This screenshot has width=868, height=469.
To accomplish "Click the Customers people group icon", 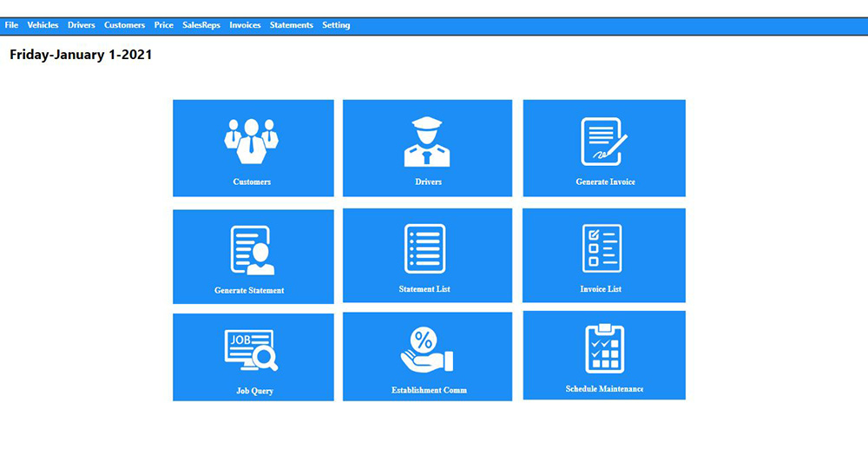I will 252,141.
